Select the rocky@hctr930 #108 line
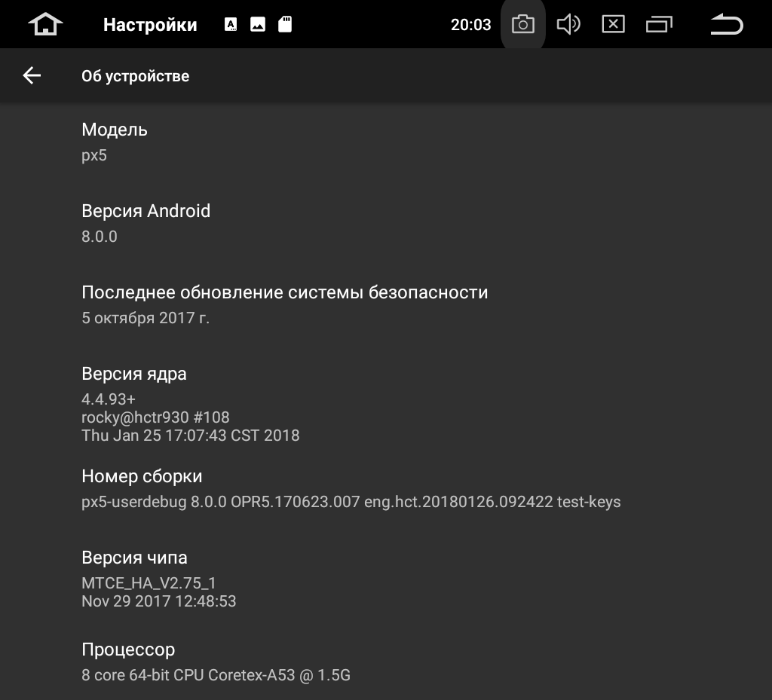772x700 pixels. point(155,417)
